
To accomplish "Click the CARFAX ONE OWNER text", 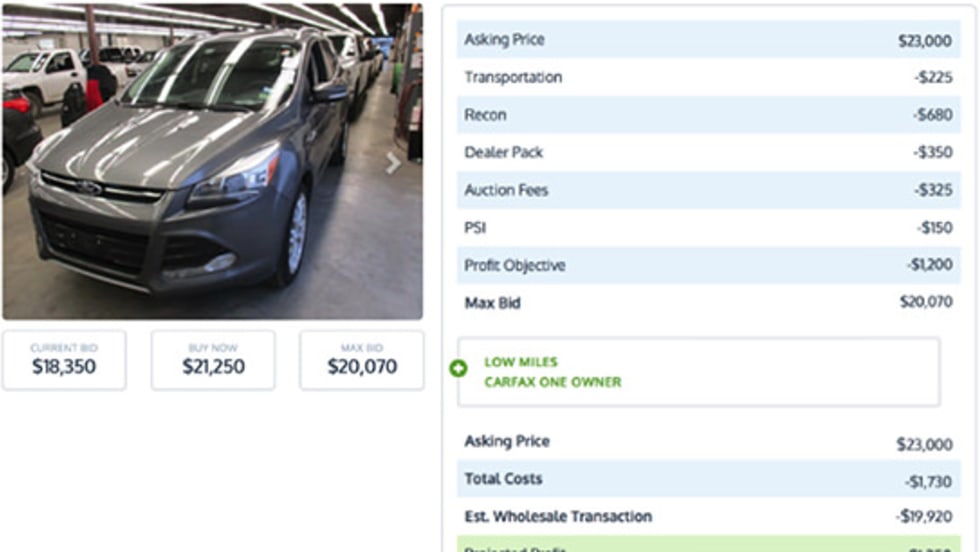I will click(x=553, y=382).
